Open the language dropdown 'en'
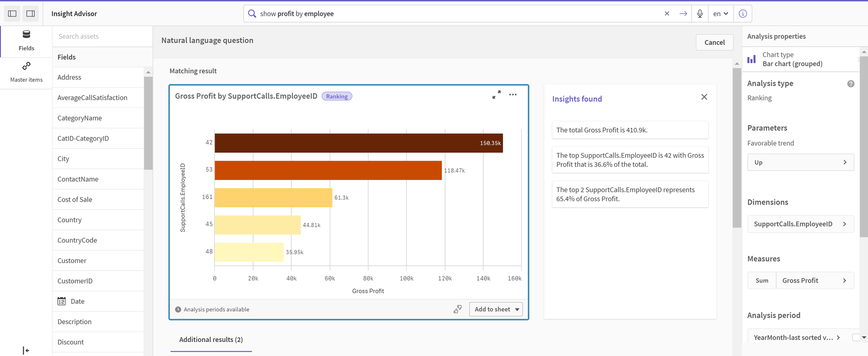 click(x=721, y=14)
